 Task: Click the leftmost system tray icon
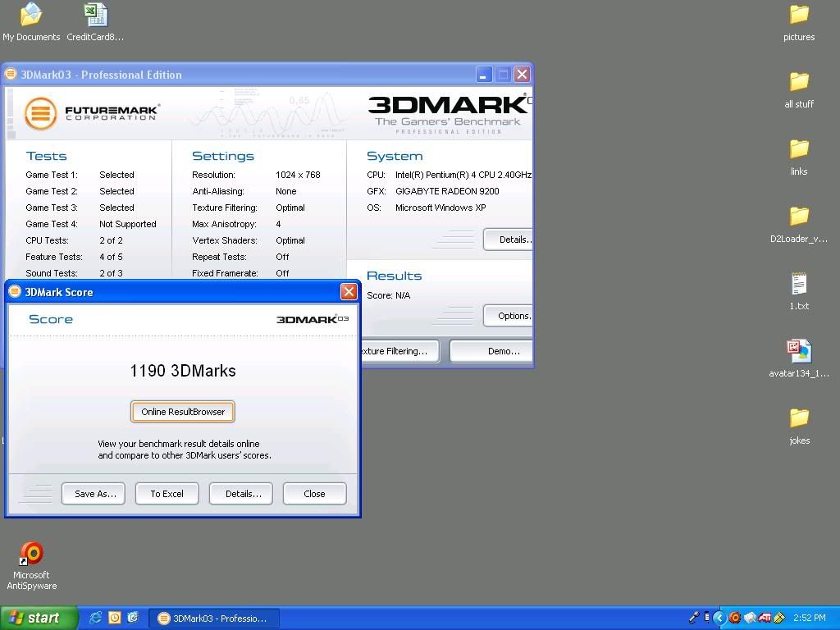pyautogui.click(x=694, y=618)
